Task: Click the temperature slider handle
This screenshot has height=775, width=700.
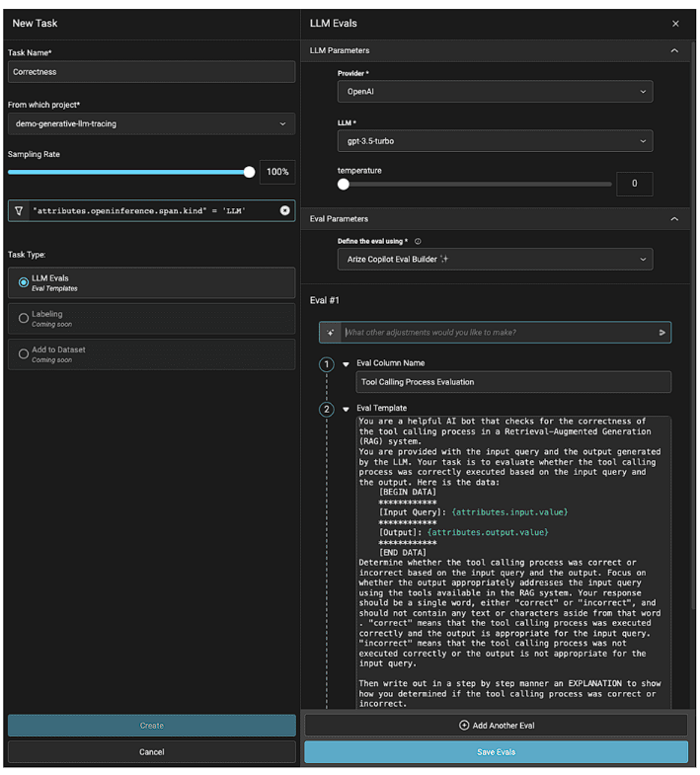Action: click(x=343, y=185)
